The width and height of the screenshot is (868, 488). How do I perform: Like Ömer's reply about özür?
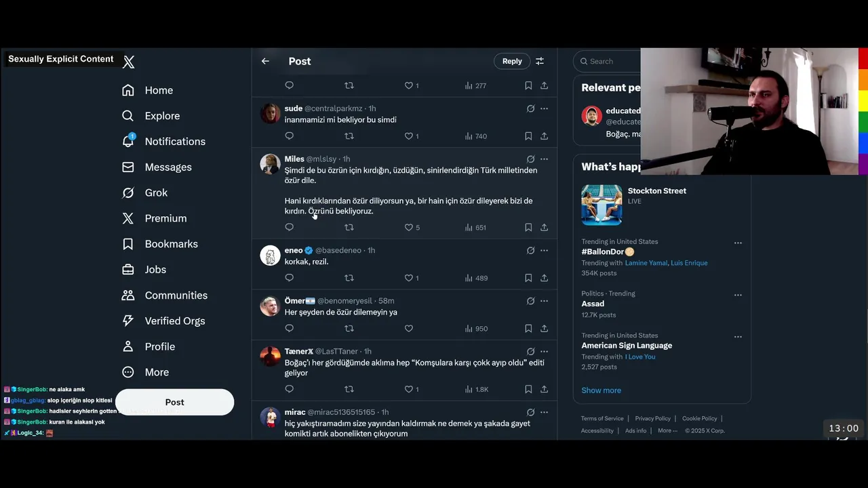[409, 329]
